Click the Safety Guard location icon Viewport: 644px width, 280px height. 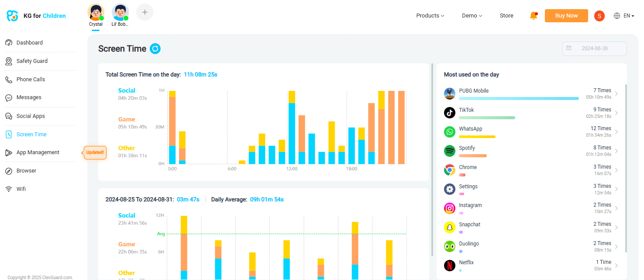8,61
